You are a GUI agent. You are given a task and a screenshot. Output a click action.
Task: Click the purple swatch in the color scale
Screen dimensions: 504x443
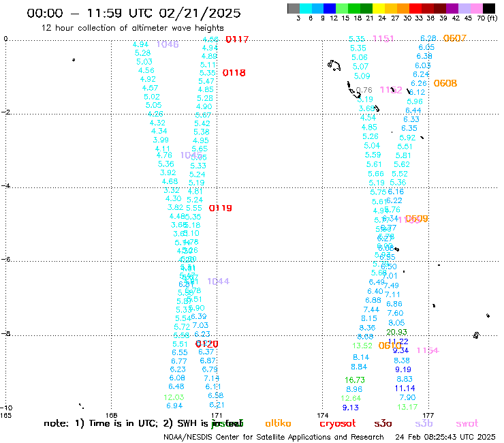click(452, 8)
